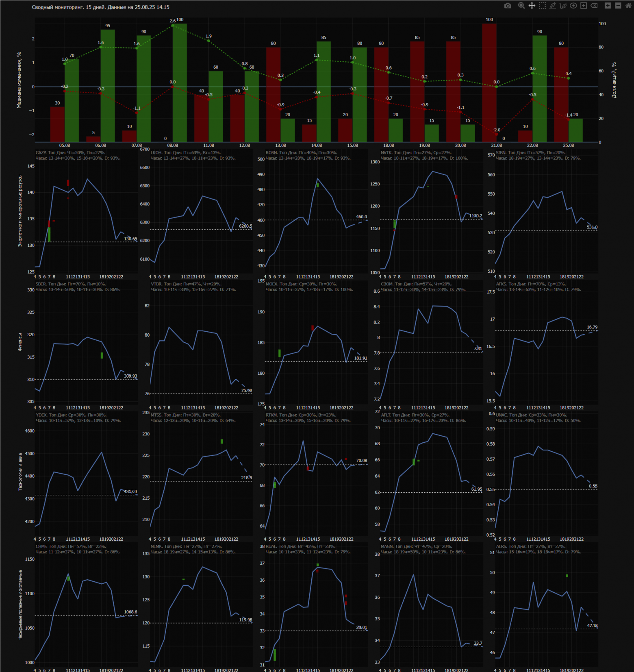
Task: Click the 16.79 last-price label on AFKS
Action: [592, 327]
